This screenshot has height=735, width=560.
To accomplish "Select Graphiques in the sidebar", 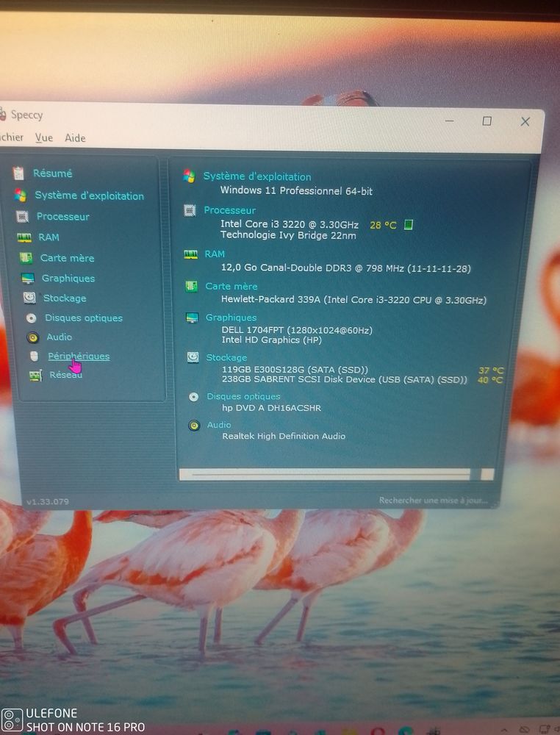I will pyautogui.click(x=68, y=279).
